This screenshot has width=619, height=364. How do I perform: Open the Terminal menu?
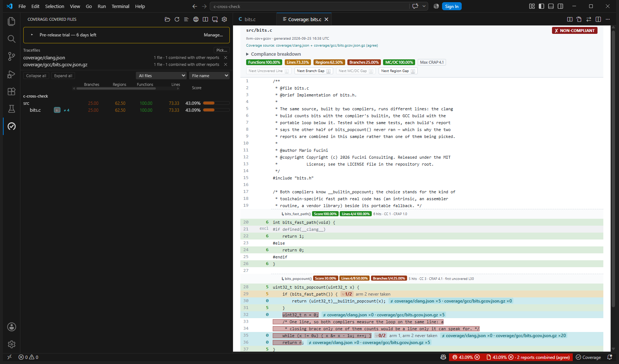tap(120, 6)
